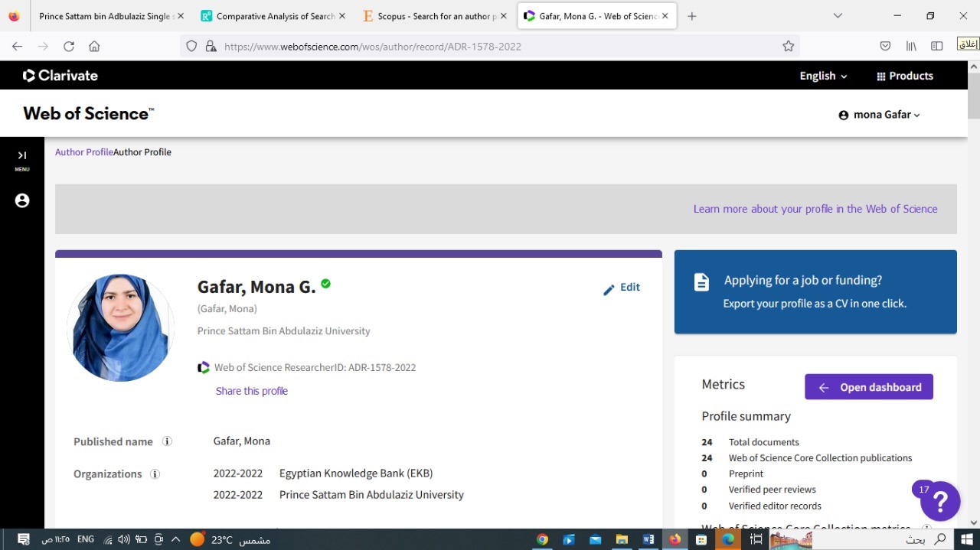
Task: Expand the mona Gafar account dropdown
Action: pos(880,115)
